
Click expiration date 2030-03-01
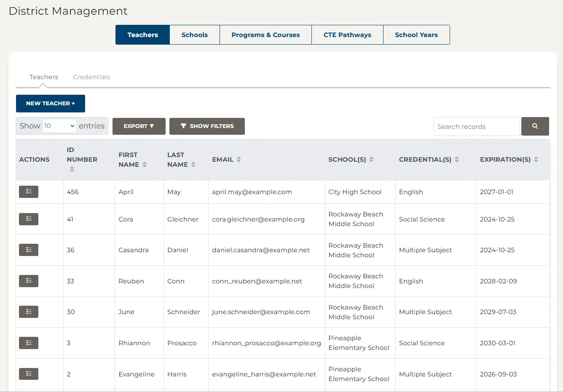coord(498,343)
